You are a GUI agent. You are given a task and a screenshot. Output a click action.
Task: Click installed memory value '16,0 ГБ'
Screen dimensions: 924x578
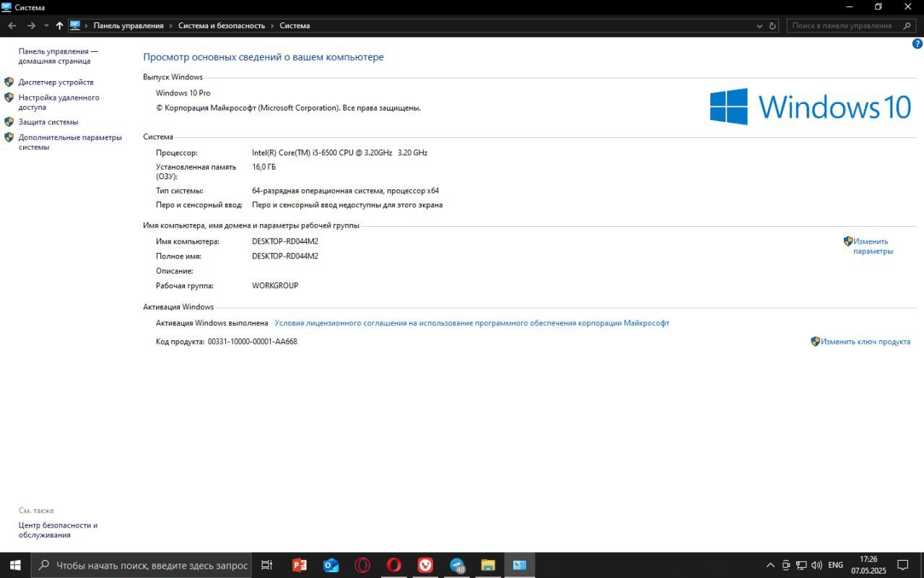pos(264,167)
